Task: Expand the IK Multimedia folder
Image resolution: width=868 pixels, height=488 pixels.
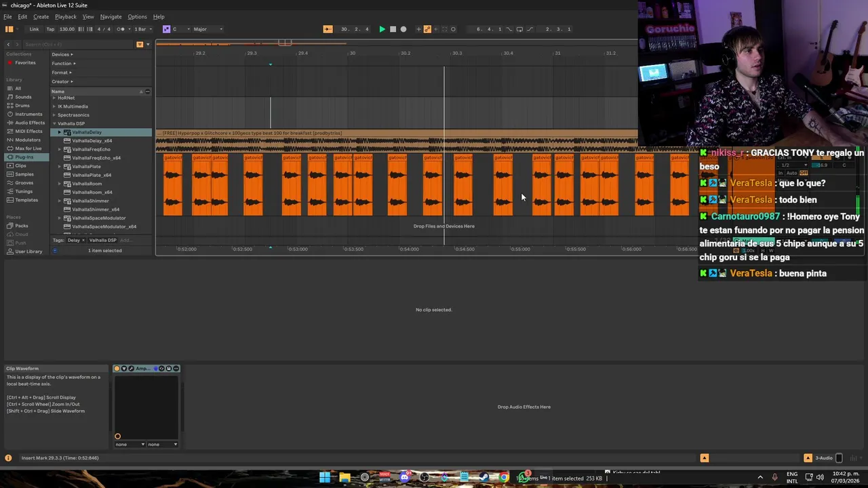Action: point(54,106)
